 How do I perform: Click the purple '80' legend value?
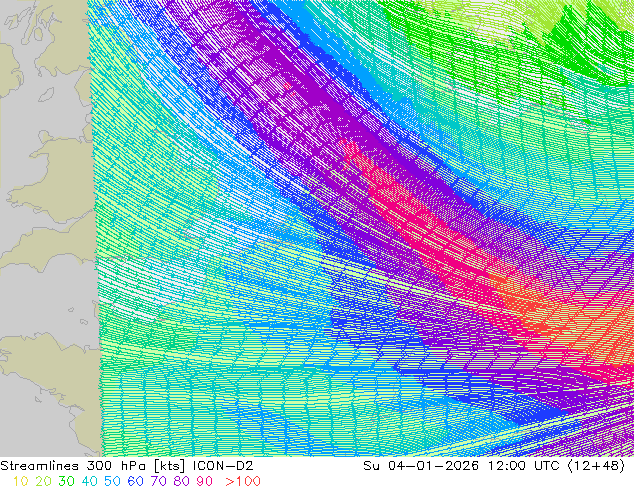tap(182, 482)
